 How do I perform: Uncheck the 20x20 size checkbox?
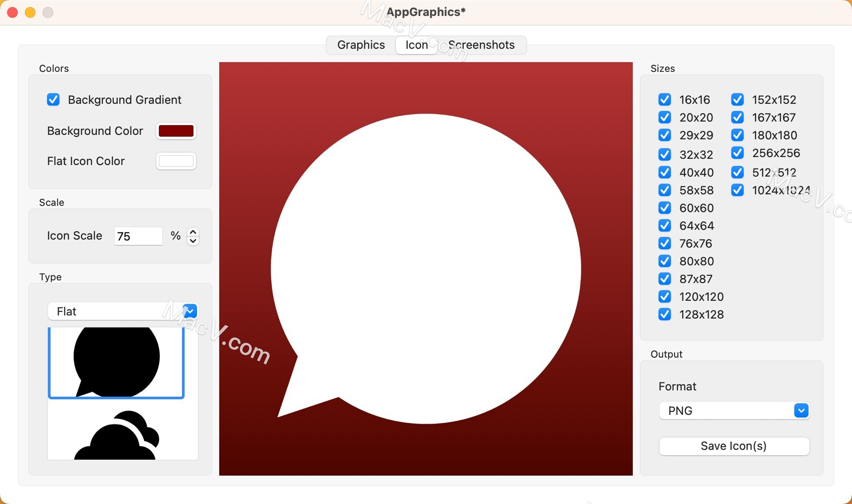pos(665,117)
